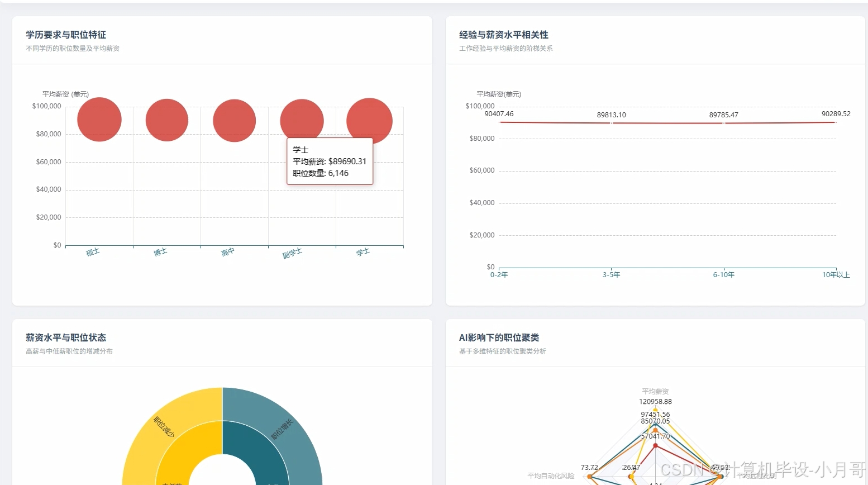Click the 经验与薪资水平相关性 card title
Image resolution: width=868 pixels, height=485 pixels.
point(504,35)
